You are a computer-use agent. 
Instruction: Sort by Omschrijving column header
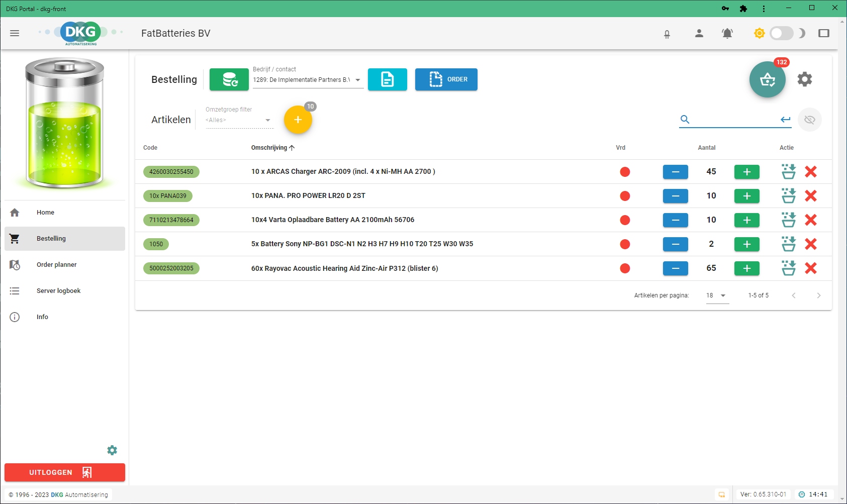(273, 148)
